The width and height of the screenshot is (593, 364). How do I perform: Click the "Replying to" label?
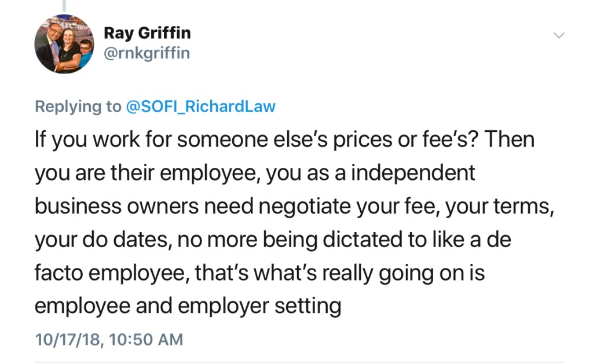[x=78, y=106]
